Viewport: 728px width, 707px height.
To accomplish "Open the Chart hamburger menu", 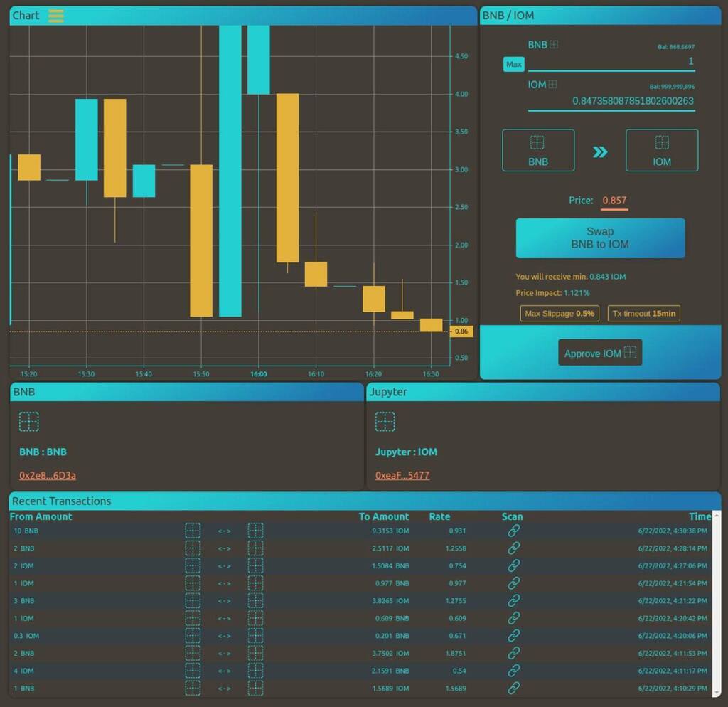I will click(x=56, y=16).
